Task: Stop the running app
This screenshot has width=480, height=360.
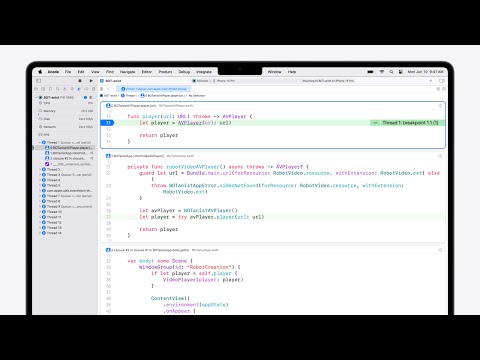Action: coord(80,81)
